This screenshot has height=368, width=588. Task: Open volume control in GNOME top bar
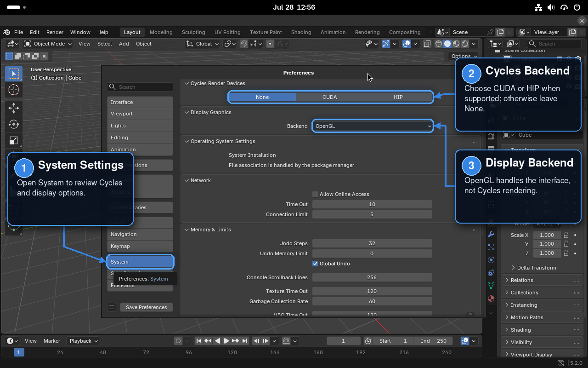point(552,7)
